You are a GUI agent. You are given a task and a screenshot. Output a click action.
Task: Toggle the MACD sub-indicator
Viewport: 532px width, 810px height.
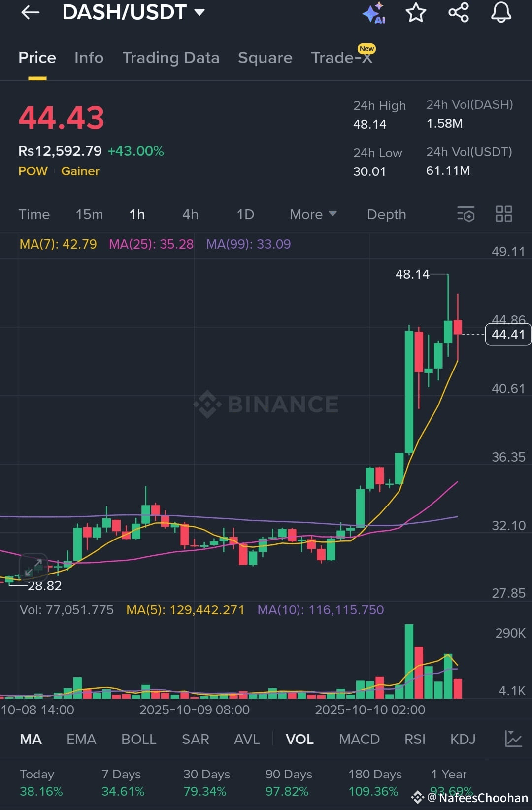[359, 739]
